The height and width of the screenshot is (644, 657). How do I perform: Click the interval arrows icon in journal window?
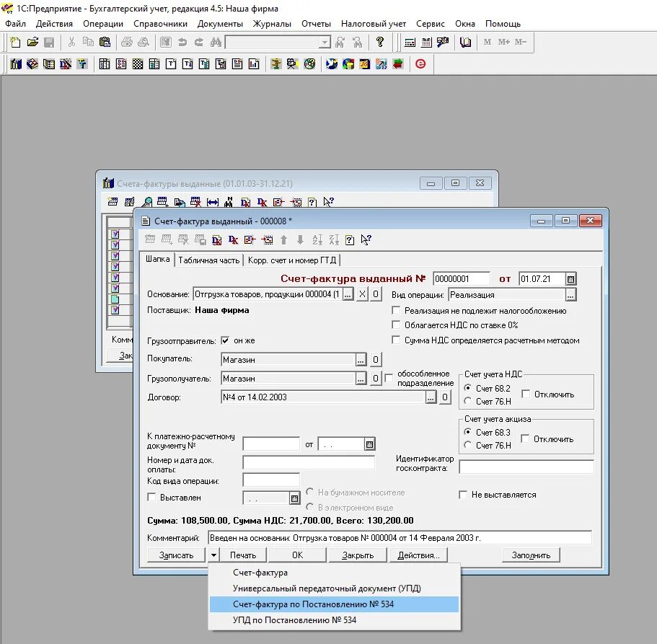click(x=213, y=203)
